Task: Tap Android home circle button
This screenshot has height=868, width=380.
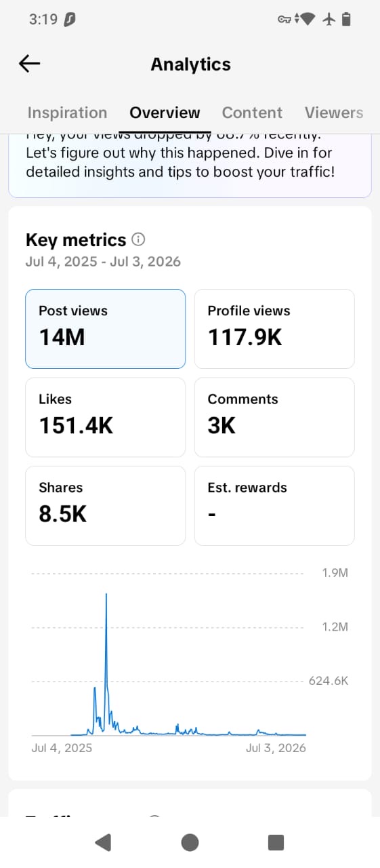Action: coord(190,842)
